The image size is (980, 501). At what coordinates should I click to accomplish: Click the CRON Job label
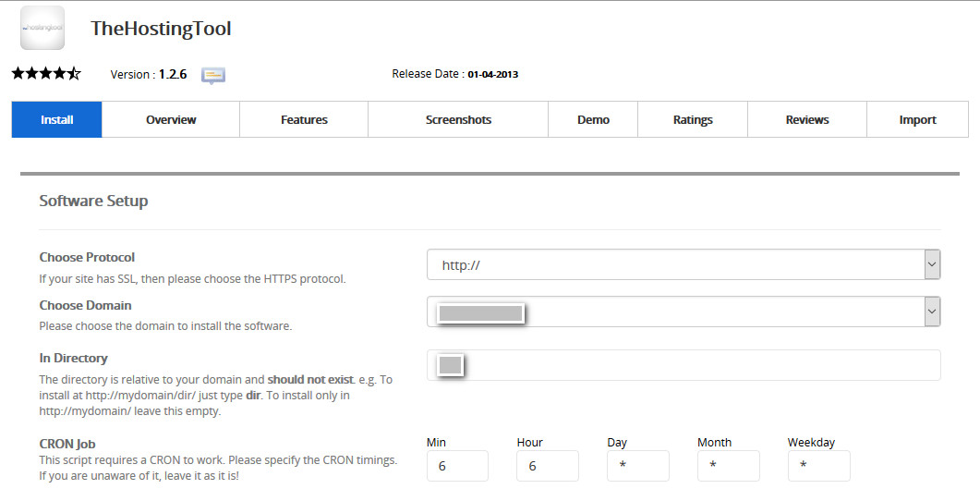point(67,444)
